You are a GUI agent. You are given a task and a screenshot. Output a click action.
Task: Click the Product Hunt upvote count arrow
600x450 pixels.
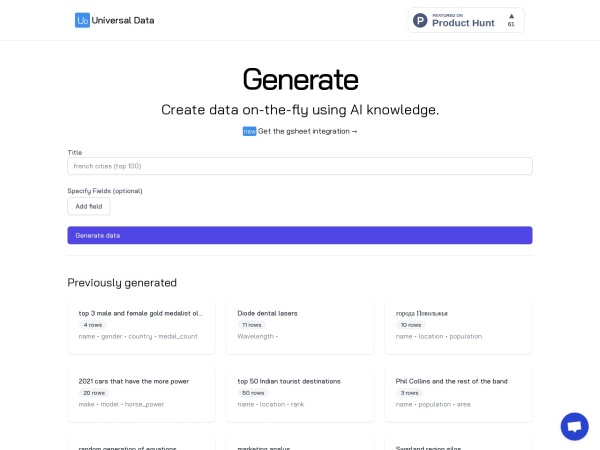tap(511, 16)
